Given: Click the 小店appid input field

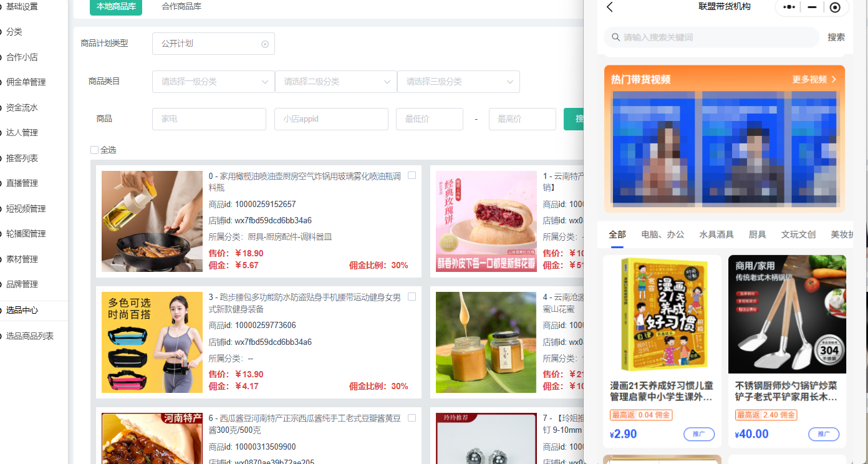Looking at the screenshot, I should click(331, 119).
